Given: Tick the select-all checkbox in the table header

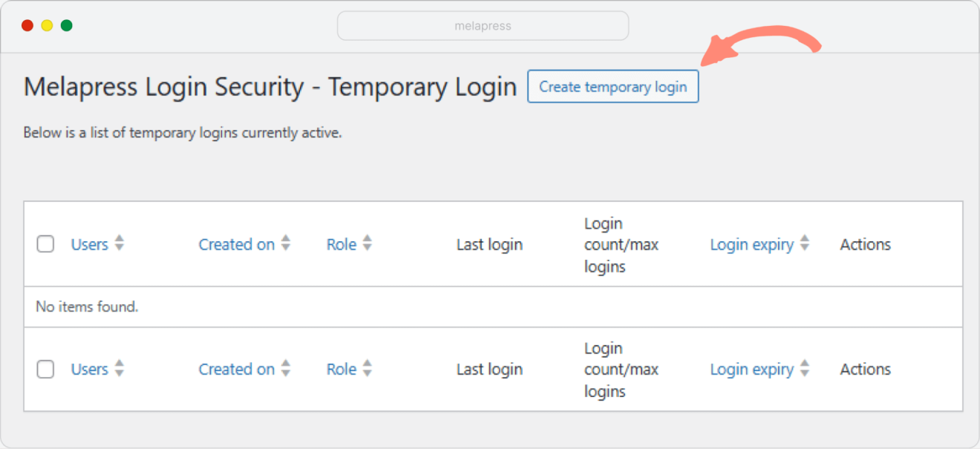Looking at the screenshot, I should [x=45, y=244].
